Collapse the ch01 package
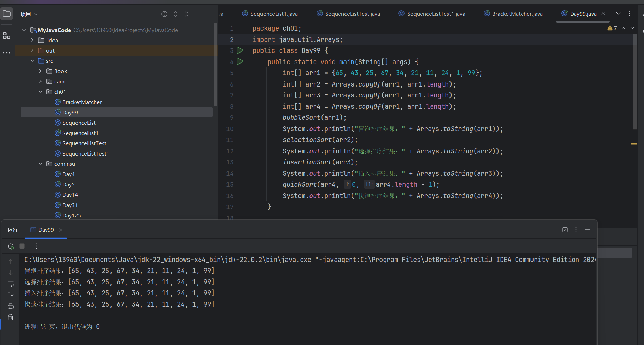Image resolution: width=644 pixels, height=345 pixels. [40, 92]
